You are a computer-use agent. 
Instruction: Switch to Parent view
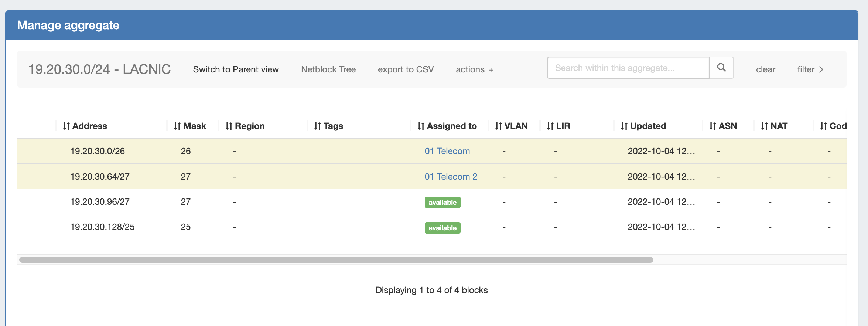coord(236,69)
